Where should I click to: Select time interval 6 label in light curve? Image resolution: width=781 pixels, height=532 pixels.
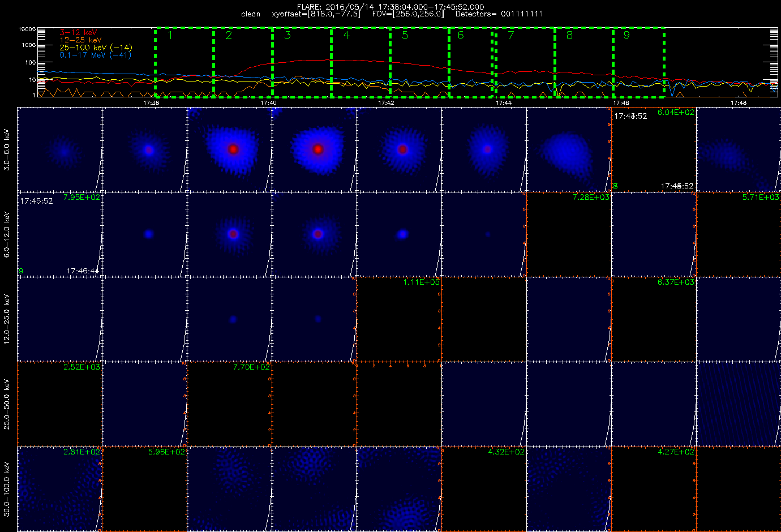[461, 35]
